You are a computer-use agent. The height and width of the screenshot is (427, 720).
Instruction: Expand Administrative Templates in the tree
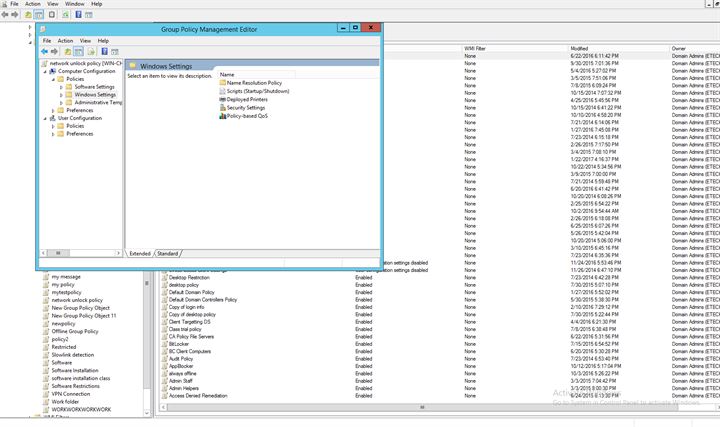62,102
